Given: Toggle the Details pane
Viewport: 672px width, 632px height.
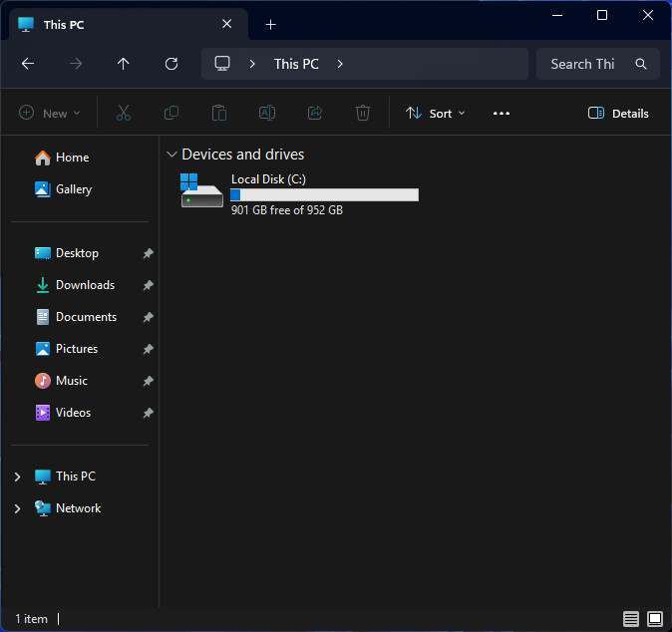Looking at the screenshot, I should pyautogui.click(x=618, y=113).
